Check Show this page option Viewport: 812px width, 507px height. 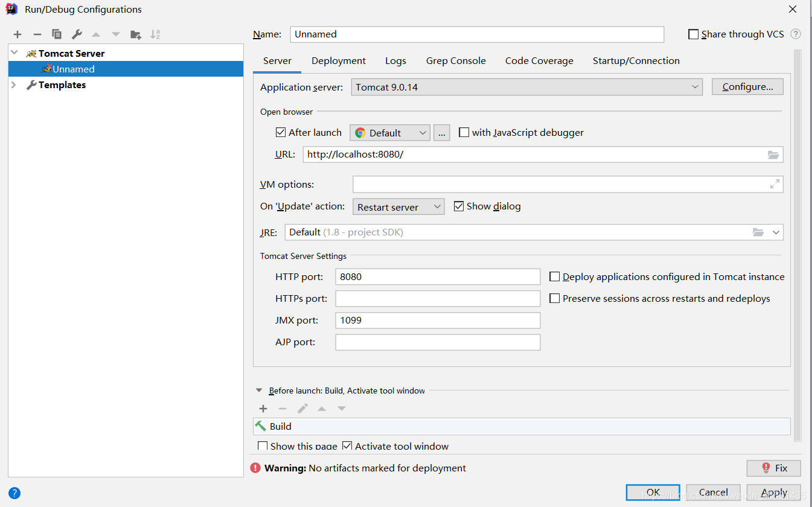263,446
